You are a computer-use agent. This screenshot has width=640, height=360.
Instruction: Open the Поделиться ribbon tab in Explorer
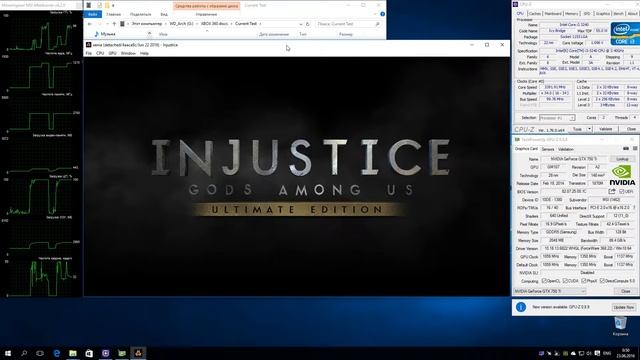pos(140,14)
